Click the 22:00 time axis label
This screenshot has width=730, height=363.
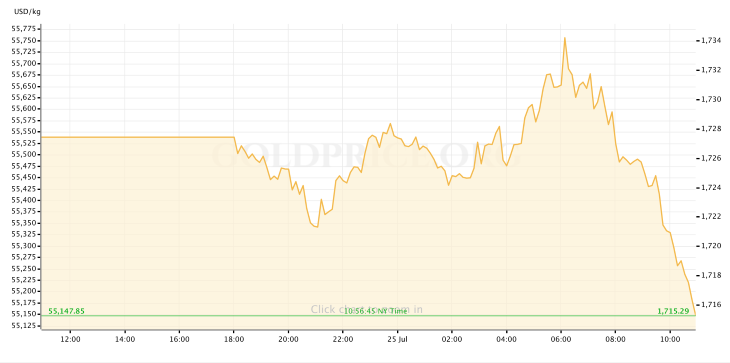pos(343,339)
